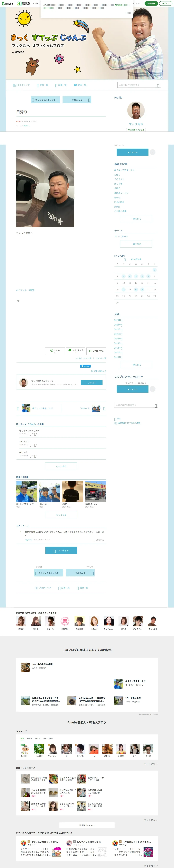Open recommended follower 辻希美 avatar
The height and width of the screenshot is (868, 174).
tap(21, 621)
